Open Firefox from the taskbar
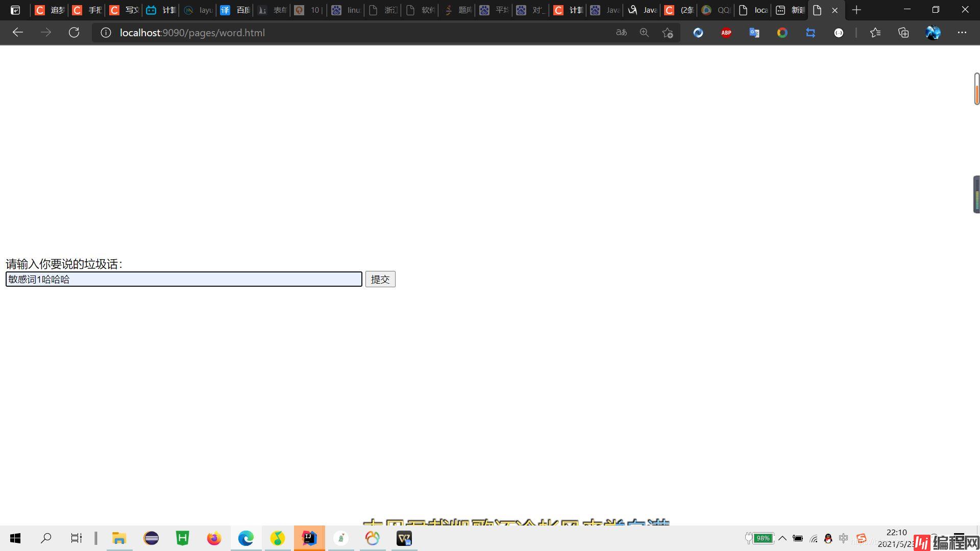 [214, 538]
